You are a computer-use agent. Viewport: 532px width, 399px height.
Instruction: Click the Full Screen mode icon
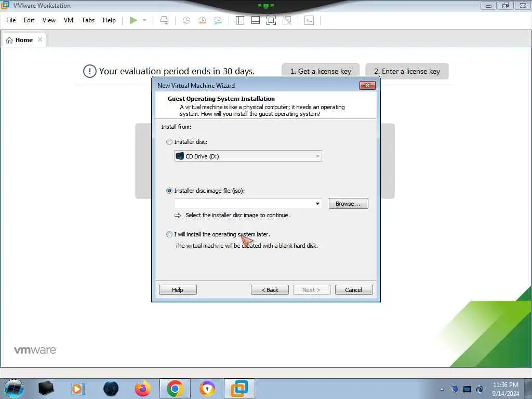(271, 20)
